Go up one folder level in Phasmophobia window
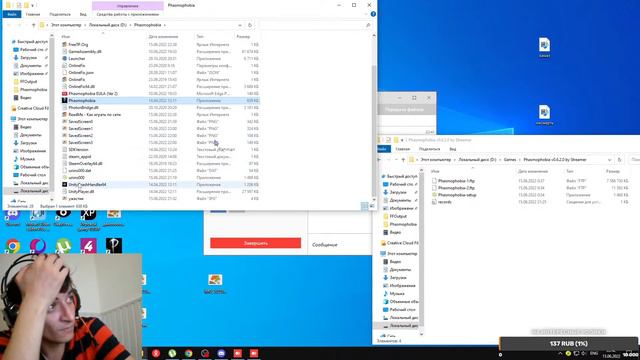640x360 pixels. 33,25
